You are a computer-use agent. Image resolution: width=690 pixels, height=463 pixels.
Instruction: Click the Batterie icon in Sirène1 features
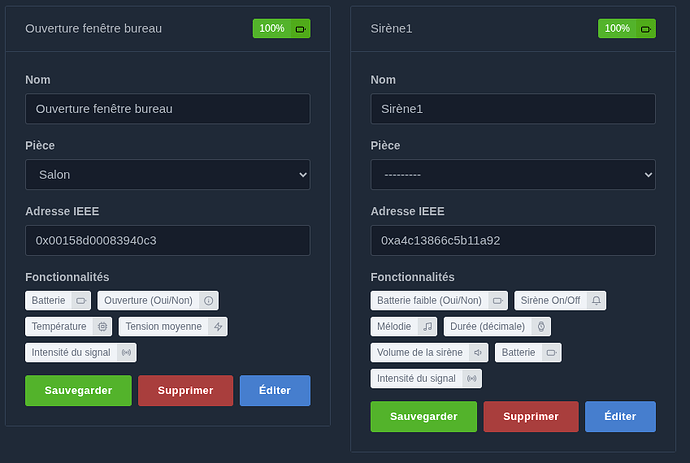(x=551, y=353)
